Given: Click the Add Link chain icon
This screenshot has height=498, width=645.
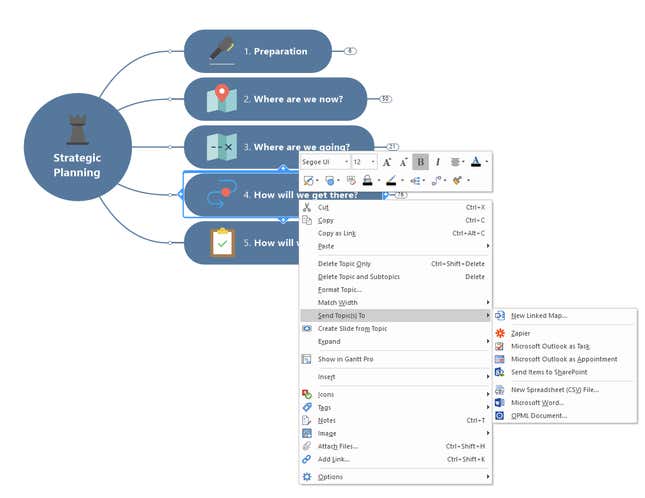Looking at the screenshot, I should click(x=307, y=459).
